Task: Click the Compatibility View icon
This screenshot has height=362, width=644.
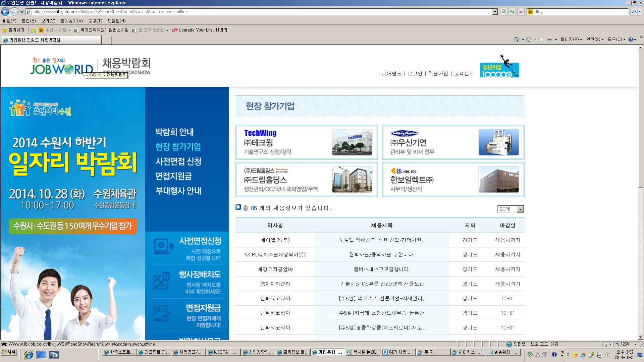Action: tap(503, 12)
